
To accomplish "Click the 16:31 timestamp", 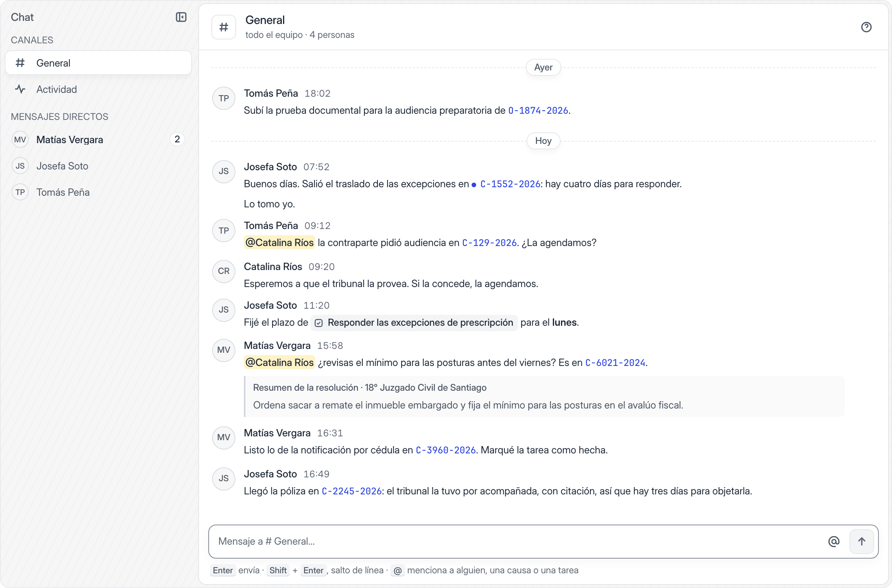I will coord(330,433).
